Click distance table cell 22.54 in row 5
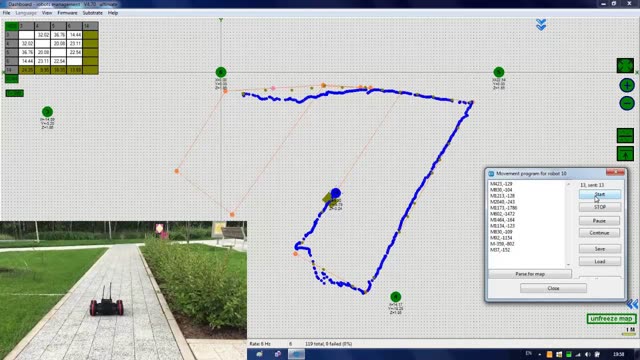This screenshot has width=640, height=360. click(x=75, y=53)
